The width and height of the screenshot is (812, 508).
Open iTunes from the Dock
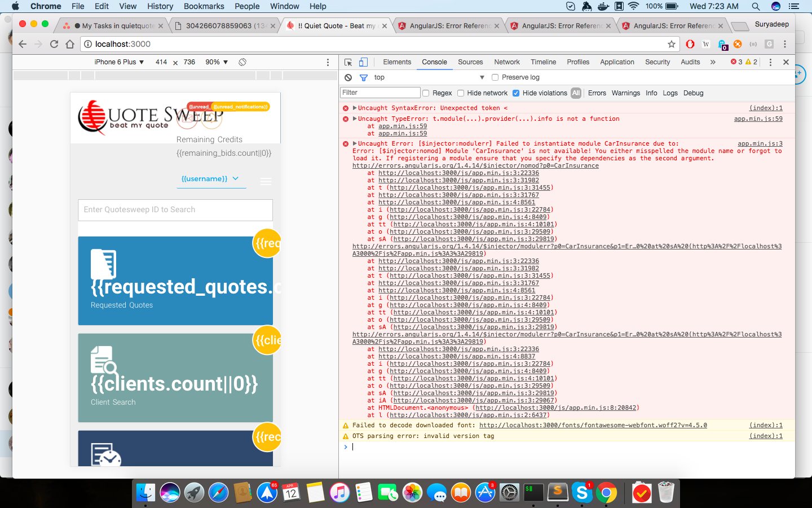[x=339, y=493]
